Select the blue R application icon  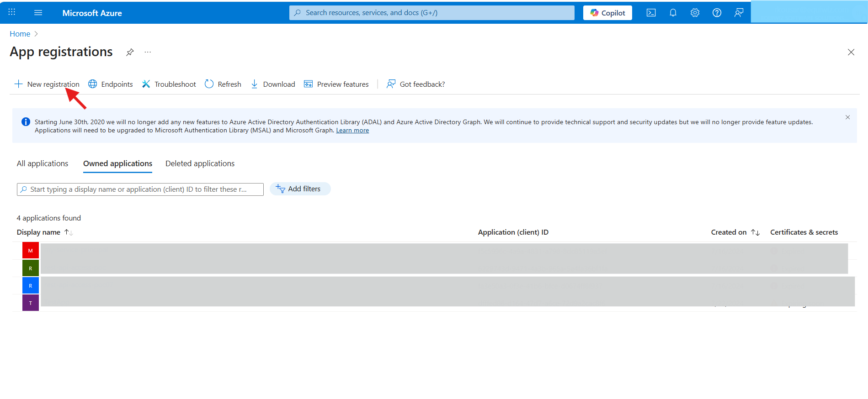click(31, 286)
